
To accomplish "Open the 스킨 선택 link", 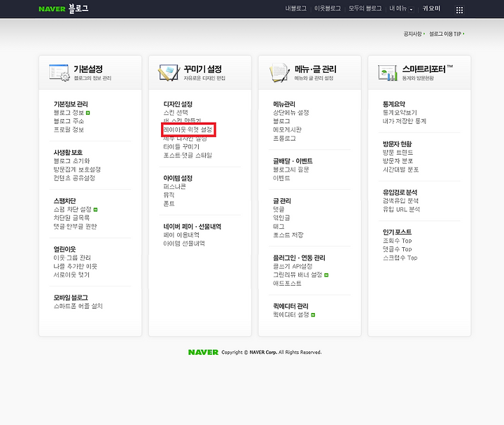I will click(x=176, y=113).
